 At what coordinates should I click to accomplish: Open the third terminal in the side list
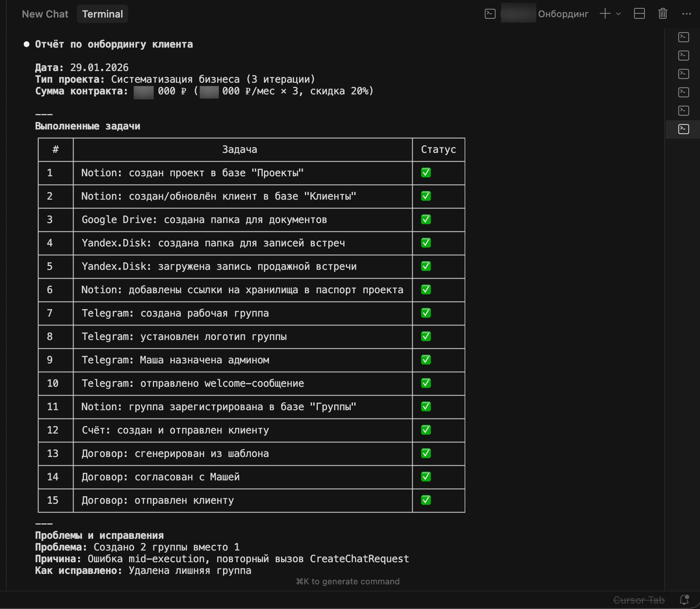(x=683, y=74)
